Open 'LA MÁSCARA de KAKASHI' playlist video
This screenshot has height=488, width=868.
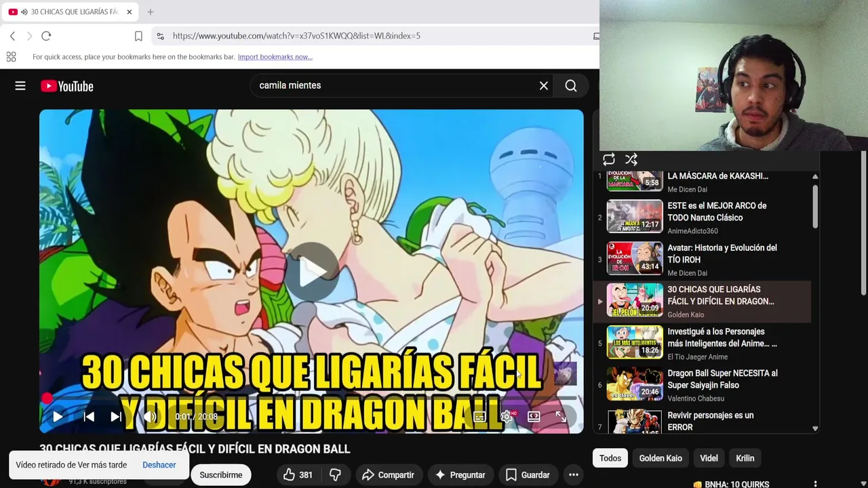pos(702,182)
